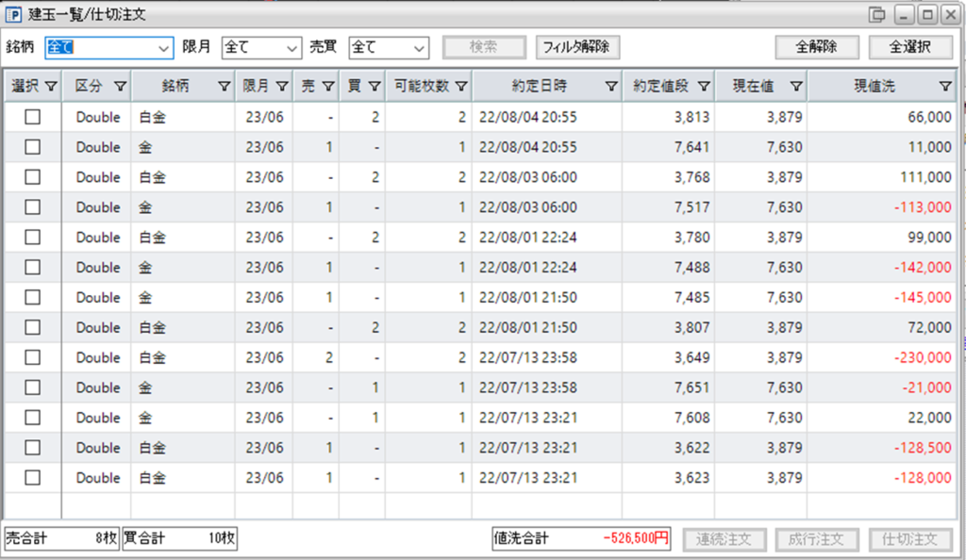Open the filter icon on 区分 column
Screen dimensions: 966x560
coord(120,87)
